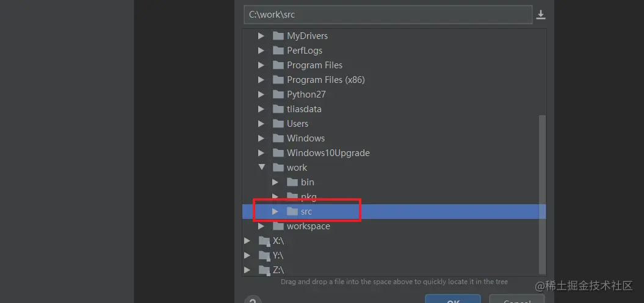
Task: Click the tliasdata folder name
Action: tap(304, 110)
